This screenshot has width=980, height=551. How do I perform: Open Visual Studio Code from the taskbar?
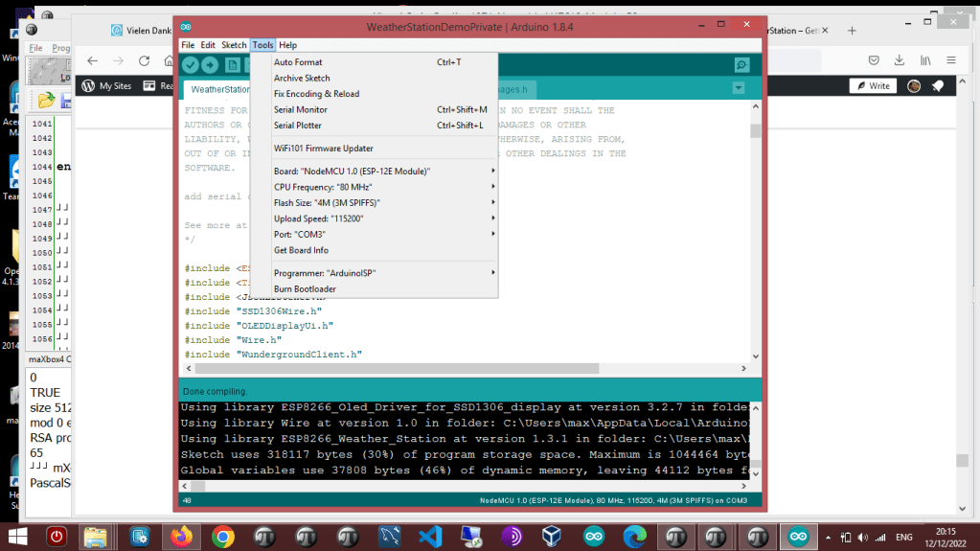[x=429, y=537]
